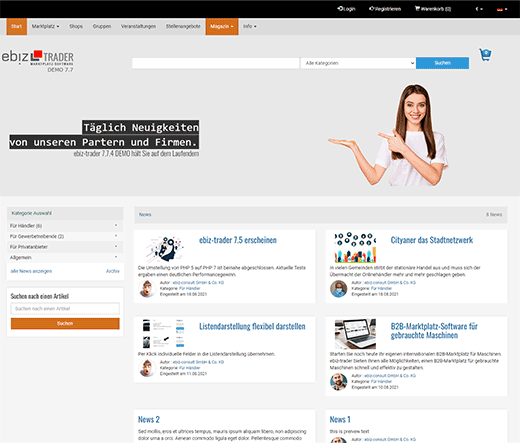
Task: Click author link in ebiz-trader 7.5 card
Action: pos(198,283)
